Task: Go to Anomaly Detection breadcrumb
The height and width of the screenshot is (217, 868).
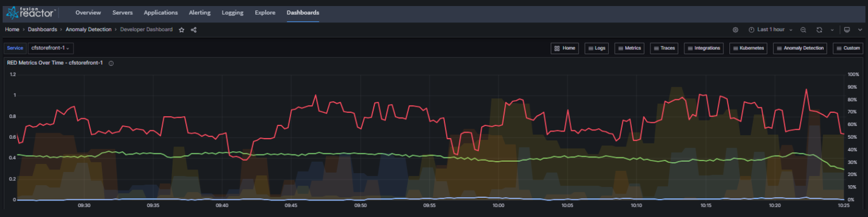Action: tap(88, 30)
